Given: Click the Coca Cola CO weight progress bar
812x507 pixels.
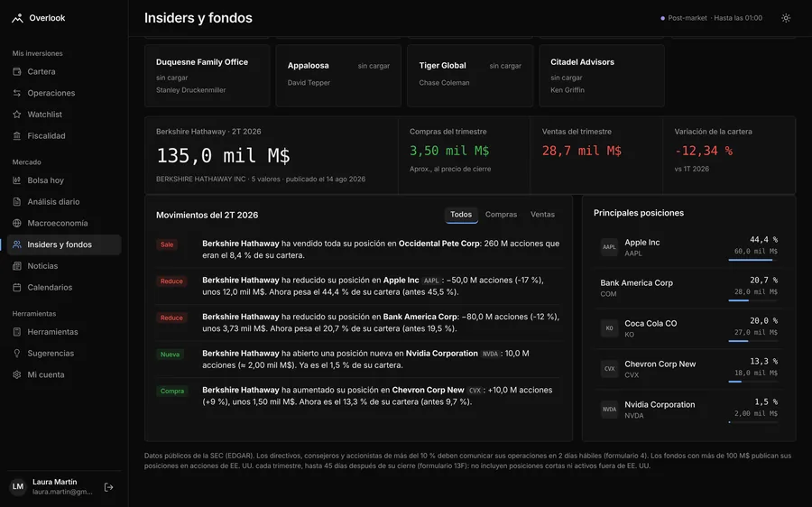Looking at the screenshot, I should point(753,341).
